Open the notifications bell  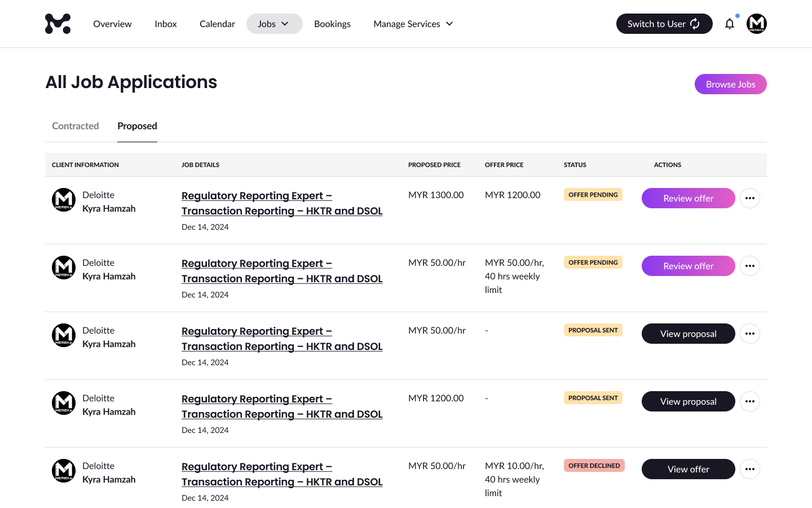(x=730, y=24)
